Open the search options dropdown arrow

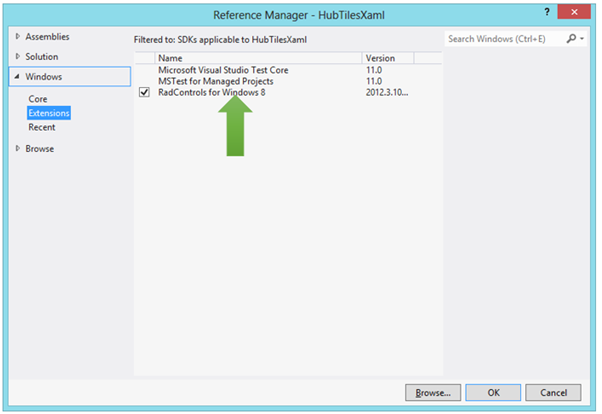pos(583,38)
